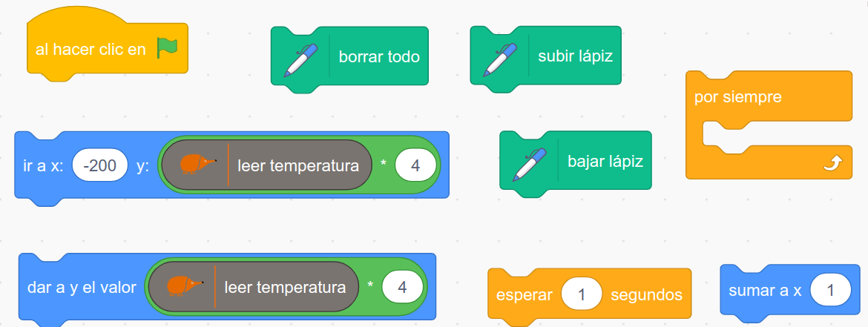Click leer temperatura reporter in dar a y block
Screen dimensions: 868x327
click(254, 287)
